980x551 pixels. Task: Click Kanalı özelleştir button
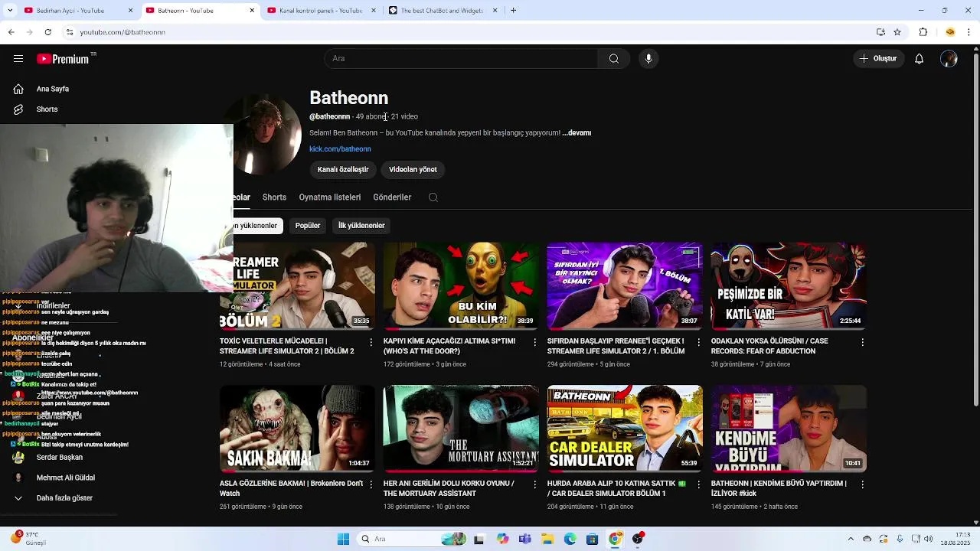(x=343, y=170)
